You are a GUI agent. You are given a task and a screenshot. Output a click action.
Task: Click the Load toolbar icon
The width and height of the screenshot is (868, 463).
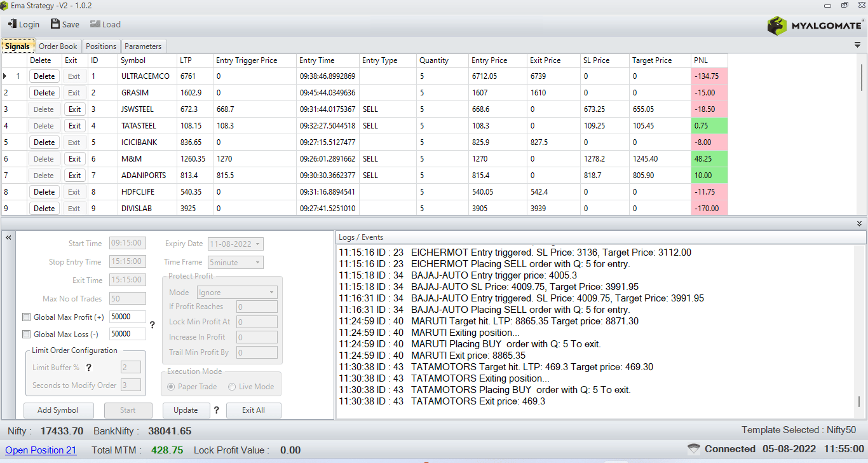pos(95,24)
